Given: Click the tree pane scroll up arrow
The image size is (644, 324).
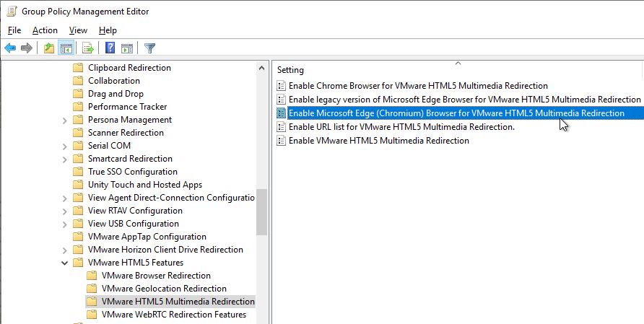Looking at the screenshot, I should click(x=261, y=68).
